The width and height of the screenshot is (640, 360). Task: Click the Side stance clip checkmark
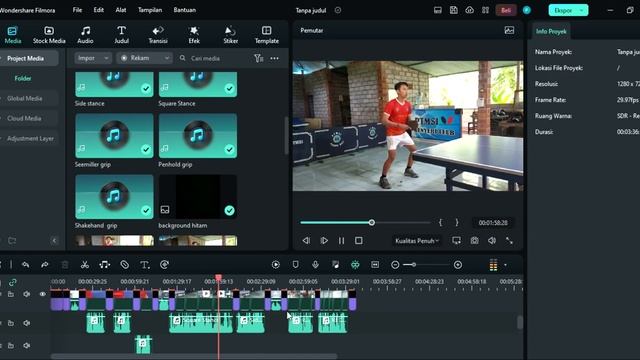coord(146,89)
